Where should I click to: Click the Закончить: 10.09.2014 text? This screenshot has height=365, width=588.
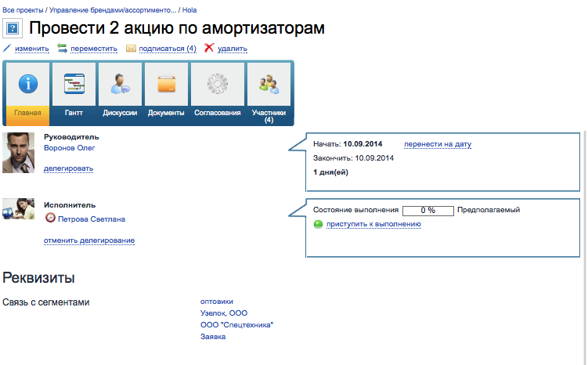353,158
